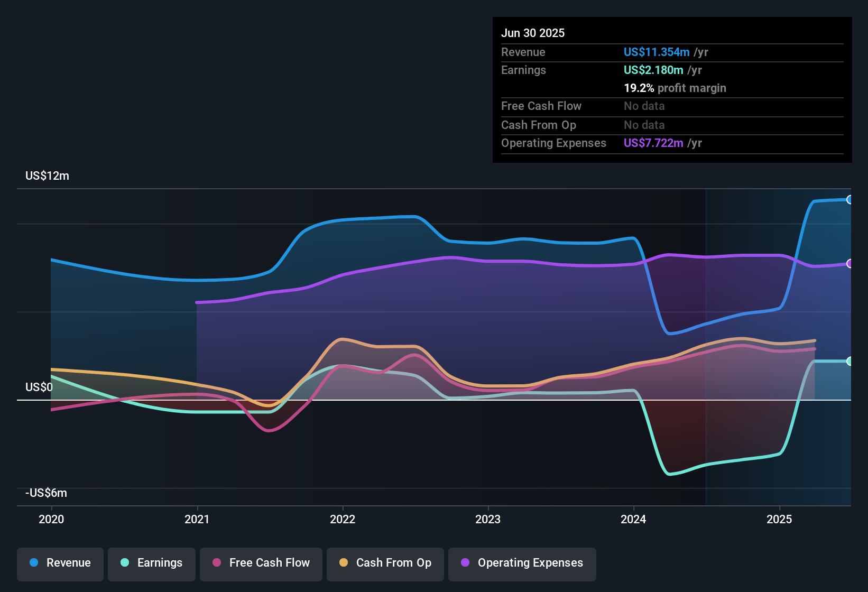Click the 2021 x-axis label
This screenshot has width=868, height=592.
coord(197,519)
